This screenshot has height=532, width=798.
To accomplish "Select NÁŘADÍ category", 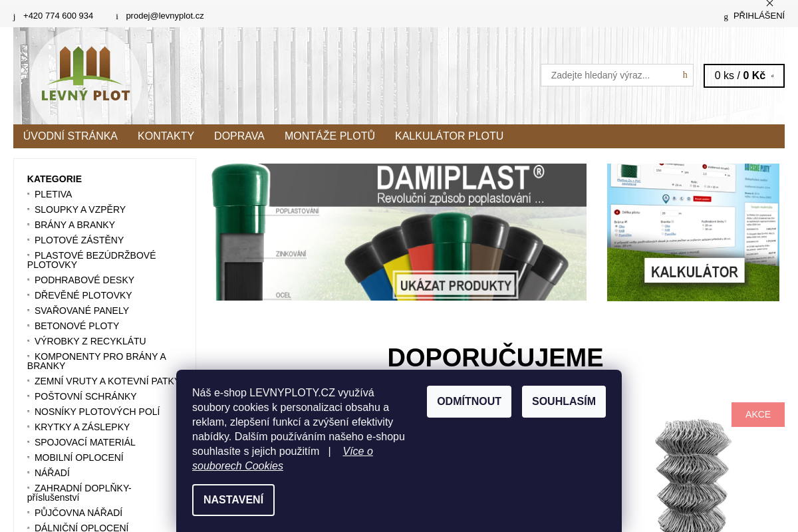I will [52, 473].
